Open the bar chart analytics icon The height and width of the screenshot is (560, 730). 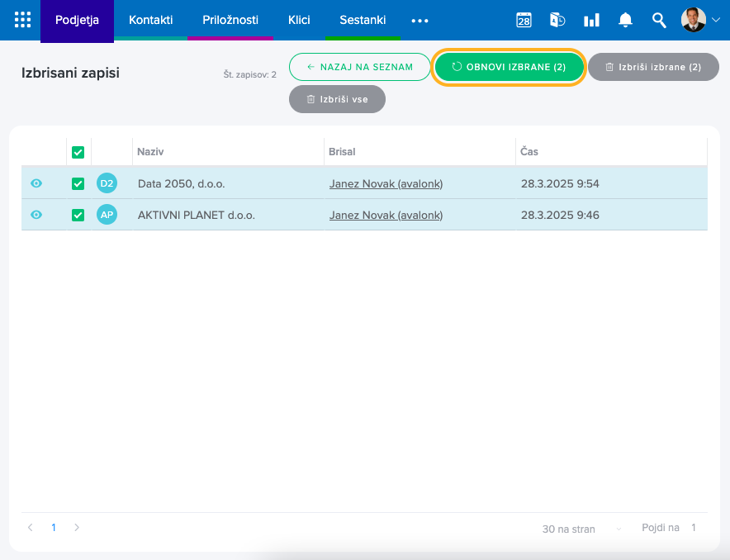click(591, 21)
